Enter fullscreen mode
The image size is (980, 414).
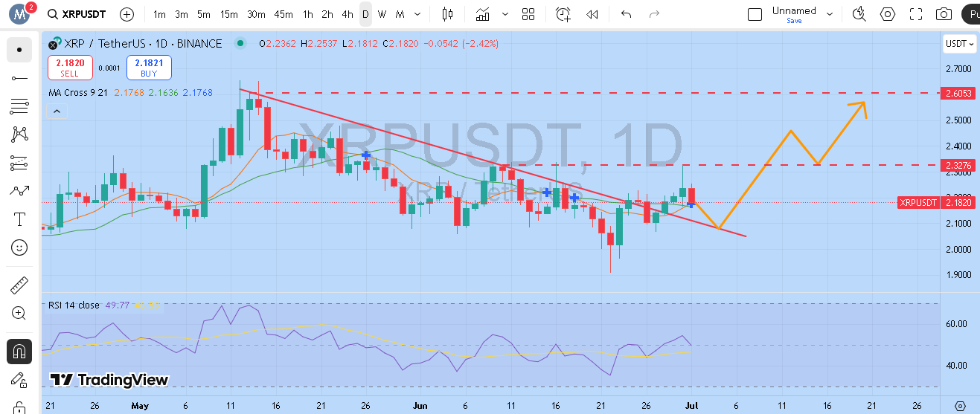pyautogui.click(x=916, y=14)
